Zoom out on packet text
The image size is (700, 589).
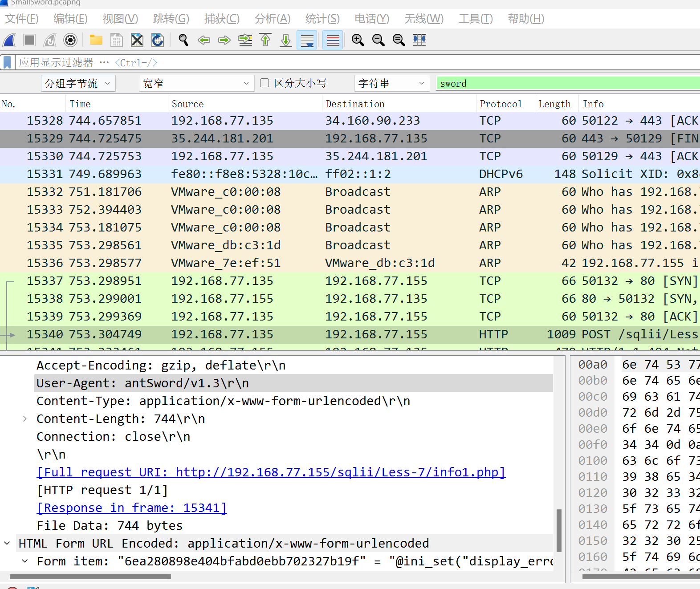pyautogui.click(x=378, y=40)
